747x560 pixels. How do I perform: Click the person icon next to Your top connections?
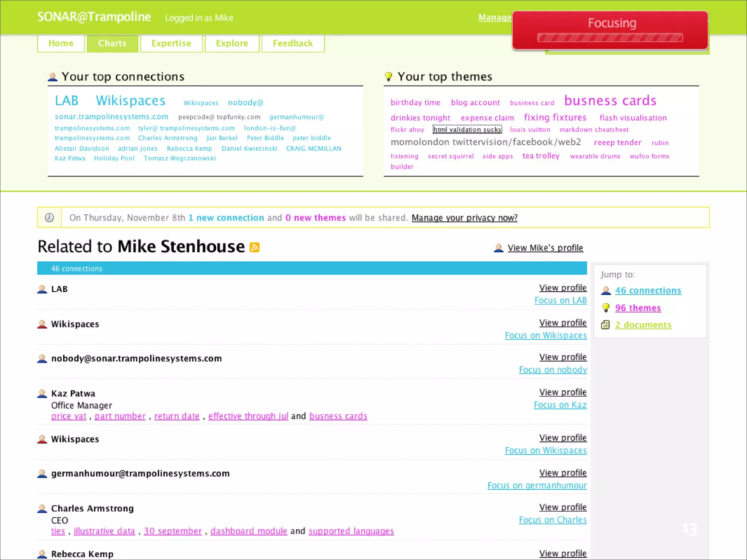tap(53, 77)
